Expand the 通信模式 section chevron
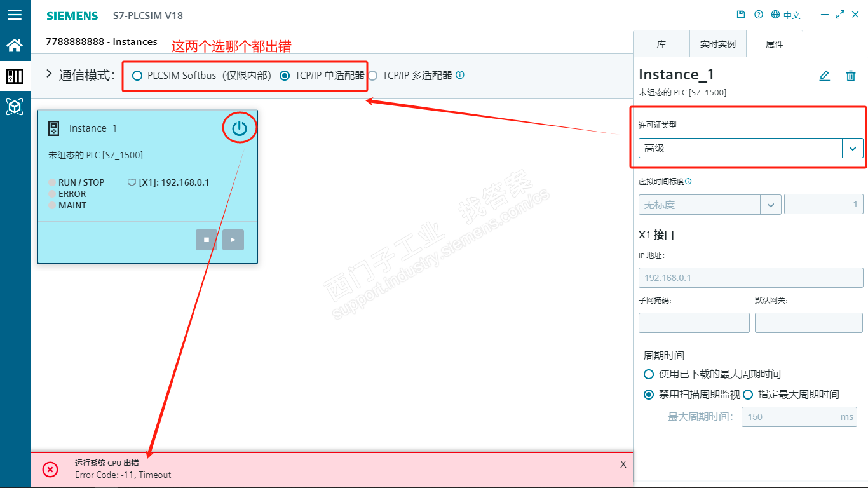Viewport: 868px width, 488px height. (x=49, y=74)
